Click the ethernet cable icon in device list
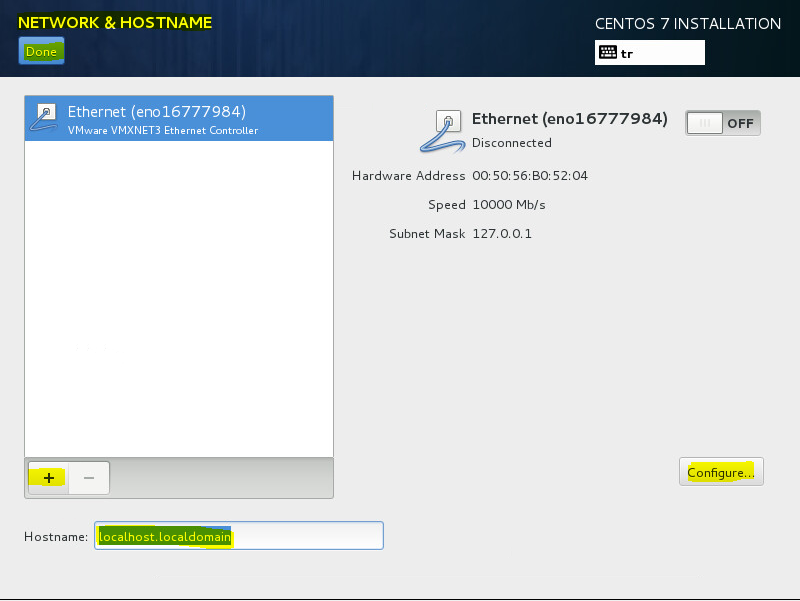The width and height of the screenshot is (800, 601). click(43, 118)
